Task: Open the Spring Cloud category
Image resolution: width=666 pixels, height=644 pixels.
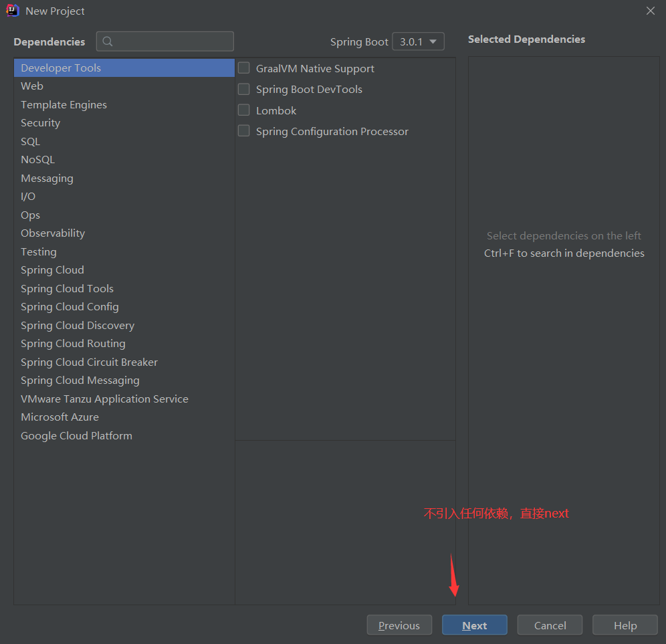Action: click(124, 270)
